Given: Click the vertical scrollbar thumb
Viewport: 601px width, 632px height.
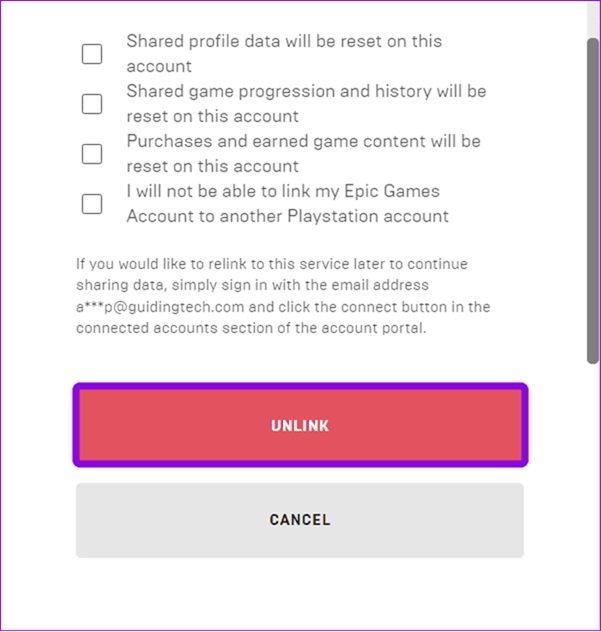Looking at the screenshot, I should pyautogui.click(x=592, y=200).
